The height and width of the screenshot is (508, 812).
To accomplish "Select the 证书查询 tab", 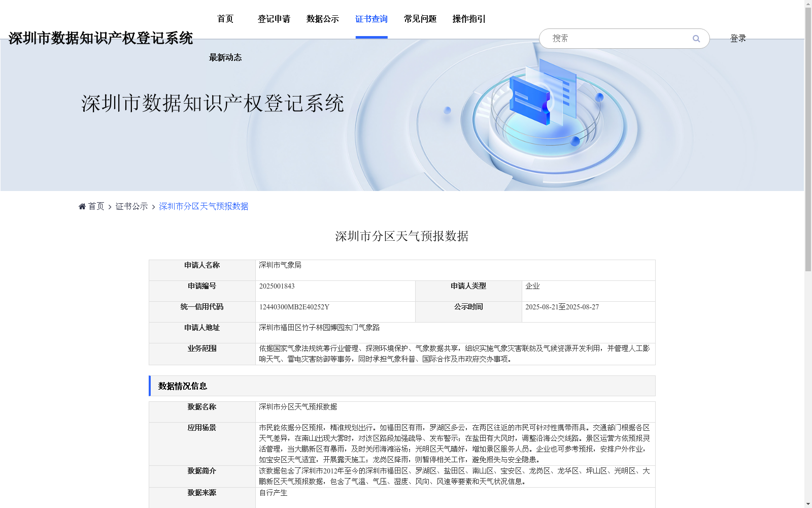I will coord(371,19).
